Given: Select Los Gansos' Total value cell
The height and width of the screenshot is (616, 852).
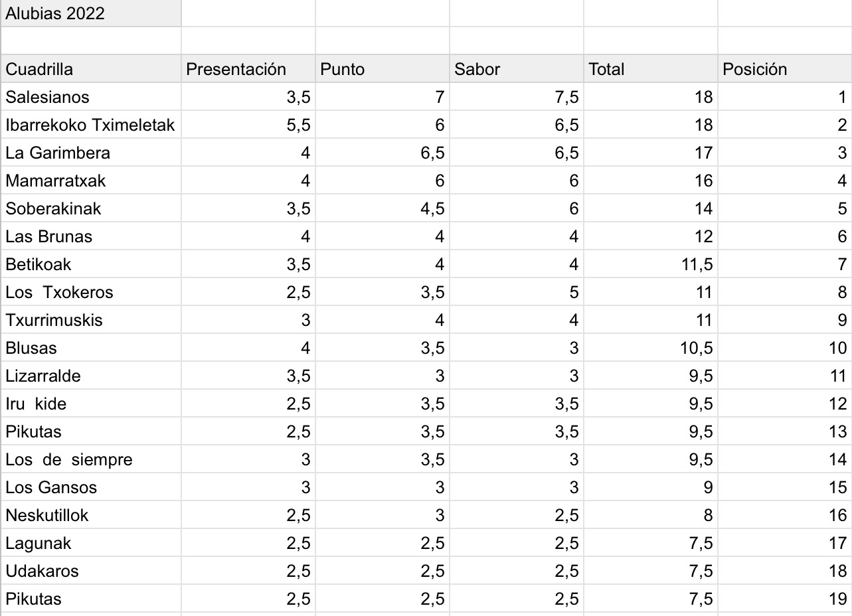Looking at the screenshot, I should point(651,487).
